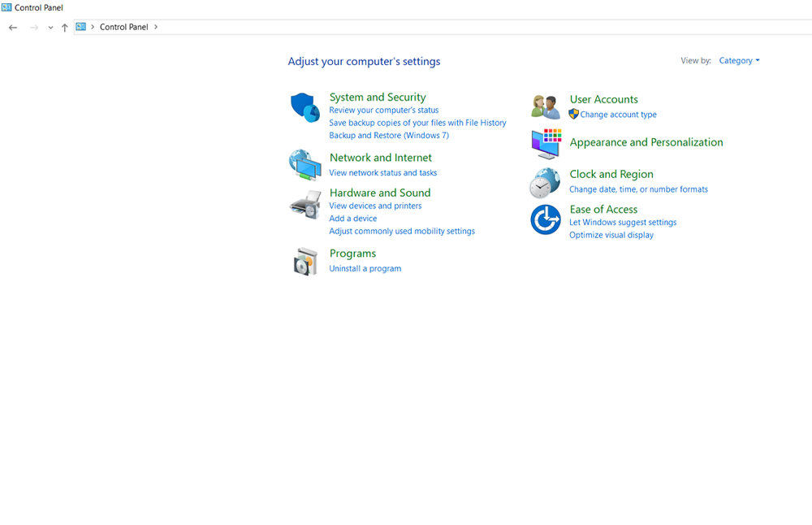Click the Appearance and Personalization monitor icon
Viewport: 812px width, 525px height.
point(546,143)
